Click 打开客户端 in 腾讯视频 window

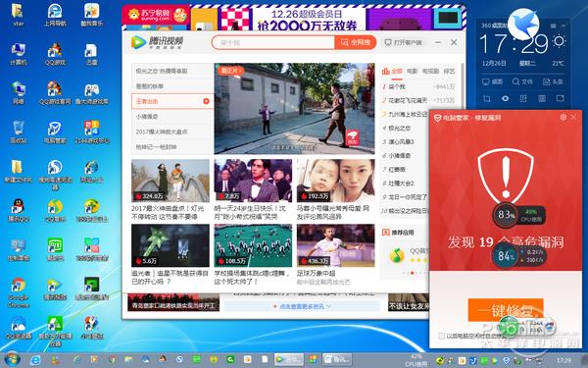[404, 42]
